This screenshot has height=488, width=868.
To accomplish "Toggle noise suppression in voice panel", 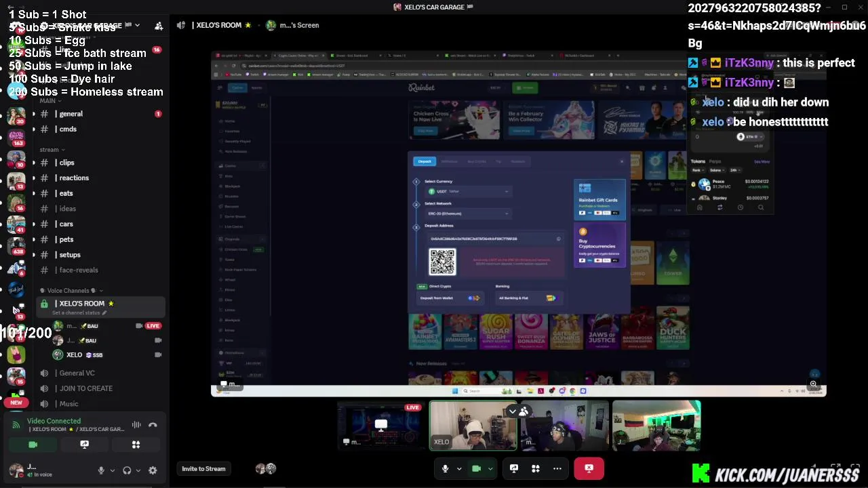I will pyautogui.click(x=136, y=425).
